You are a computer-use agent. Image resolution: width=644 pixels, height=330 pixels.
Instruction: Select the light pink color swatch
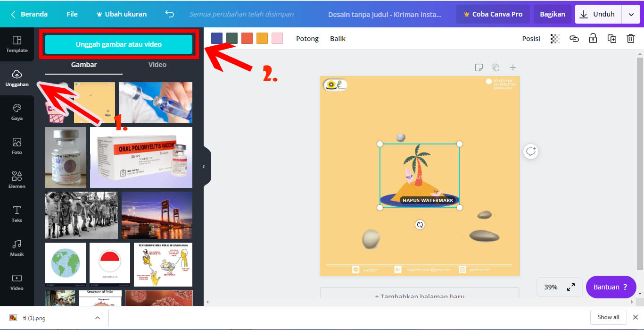click(x=277, y=38)
